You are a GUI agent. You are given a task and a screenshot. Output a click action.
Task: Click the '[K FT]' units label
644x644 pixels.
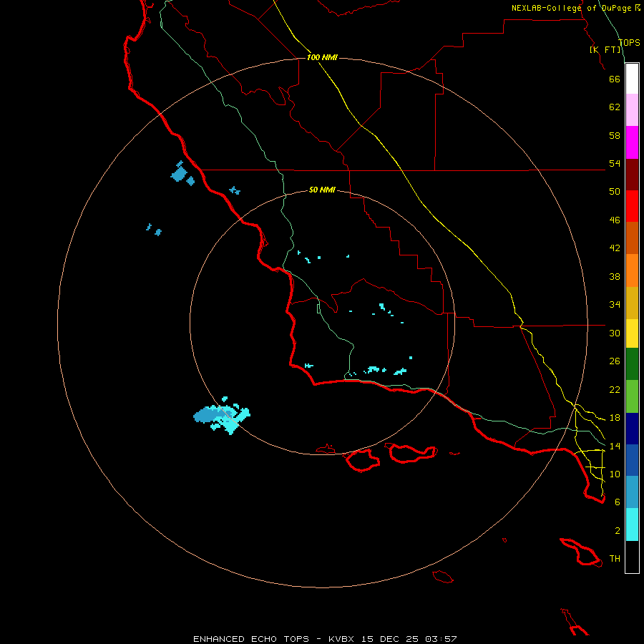pos(605,49)
